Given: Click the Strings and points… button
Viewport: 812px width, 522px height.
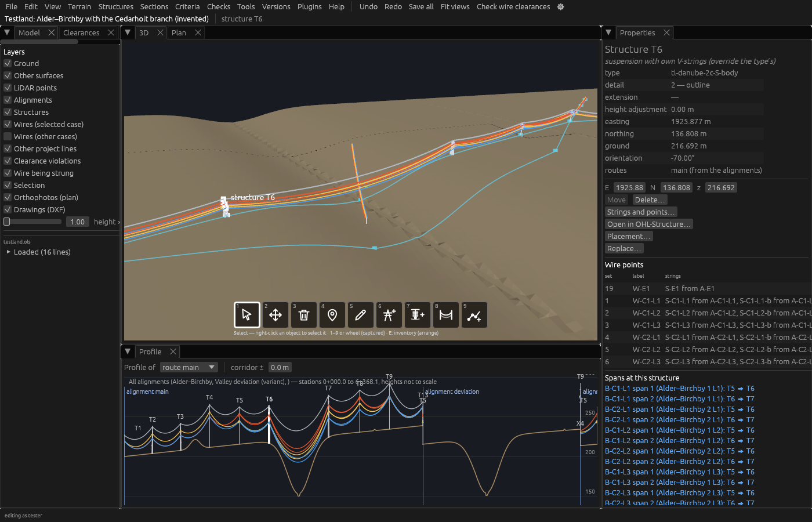Looking at the screenshot, I should (640, 212).
